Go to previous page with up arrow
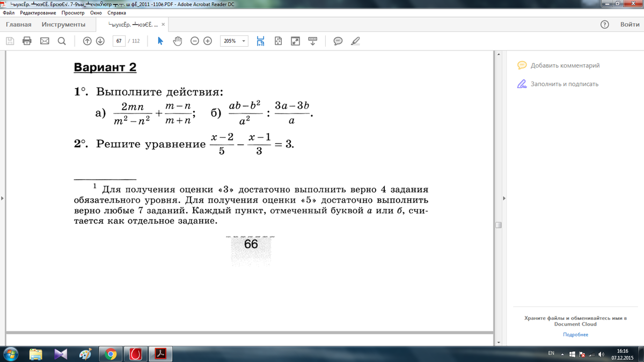Image resolution: width=644 pixels, height=362 pixels. (x=87, y=41)
